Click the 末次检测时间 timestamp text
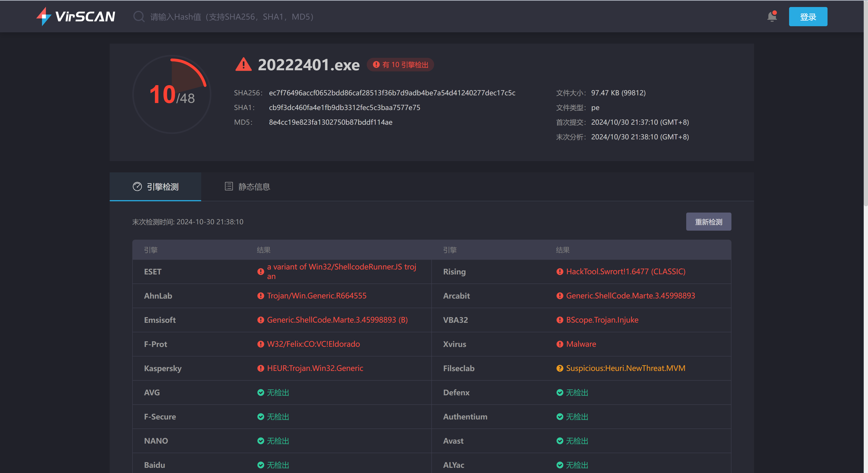This screenshot has width=868, height=473. [188, 222]
